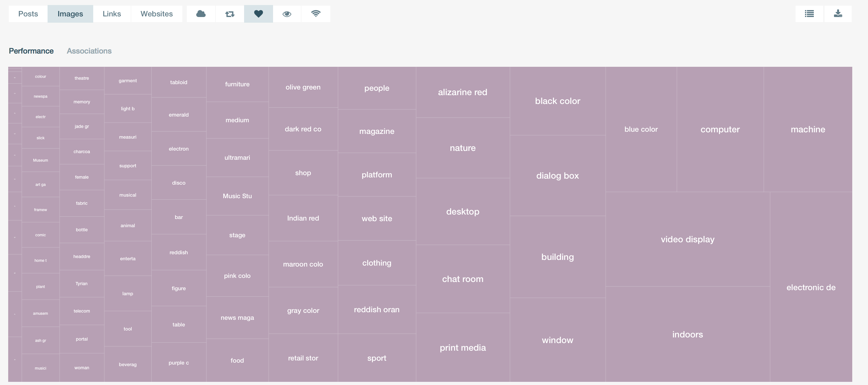Switch to the Links tab
Image resolution: width=868 pixels, height=385 pixels.
112,14
